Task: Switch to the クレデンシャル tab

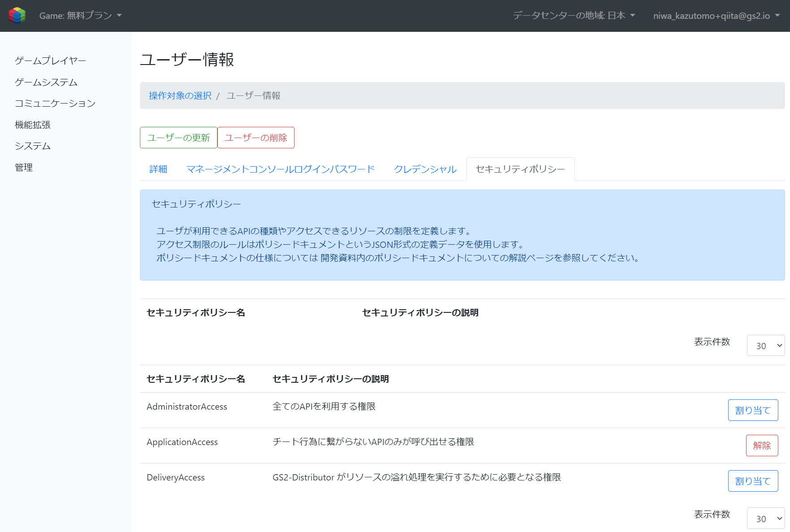Action: coord(425,169)
